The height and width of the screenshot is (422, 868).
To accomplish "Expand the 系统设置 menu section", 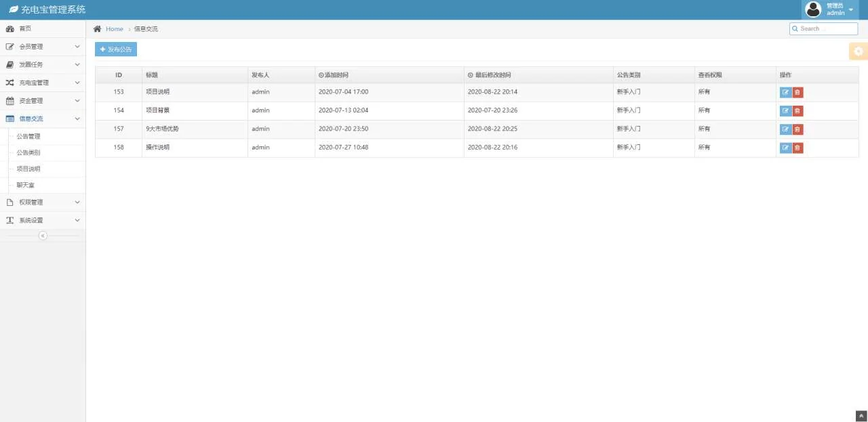I will 42,220.
